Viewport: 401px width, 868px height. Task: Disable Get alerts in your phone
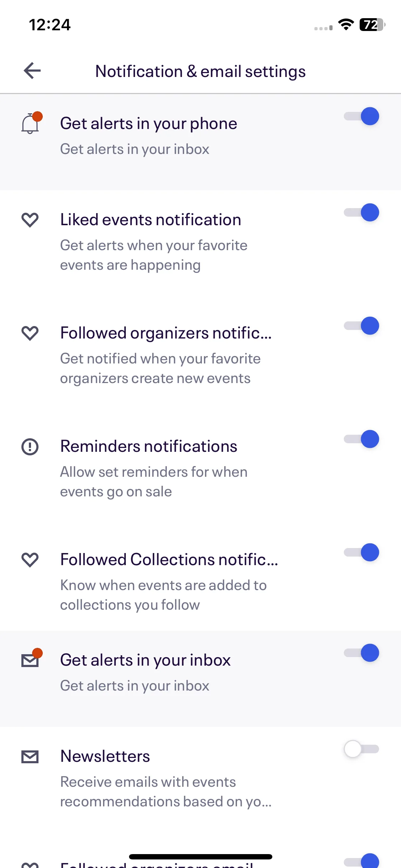click(361, 116)
